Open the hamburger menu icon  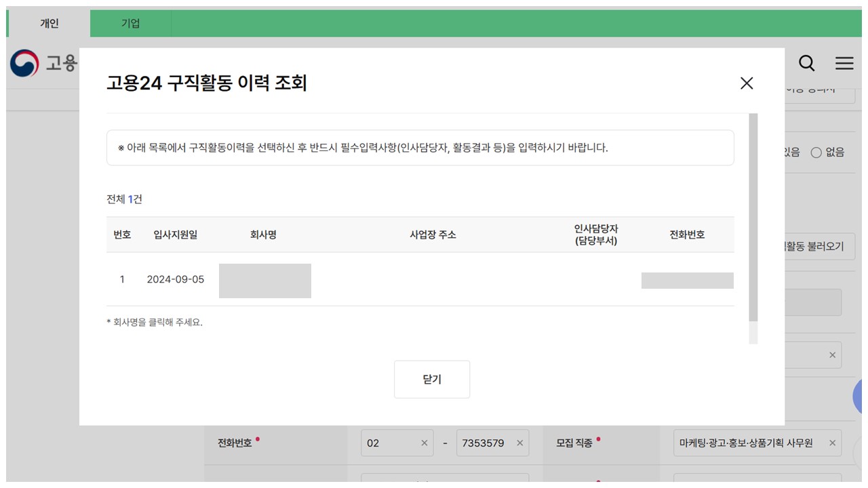[844, 63]
